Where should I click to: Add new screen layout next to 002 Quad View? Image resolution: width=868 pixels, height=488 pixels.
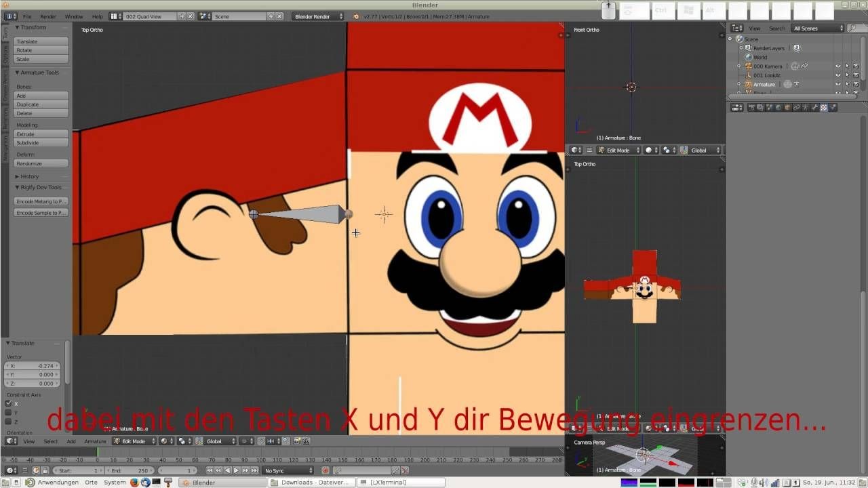point(182,16)
